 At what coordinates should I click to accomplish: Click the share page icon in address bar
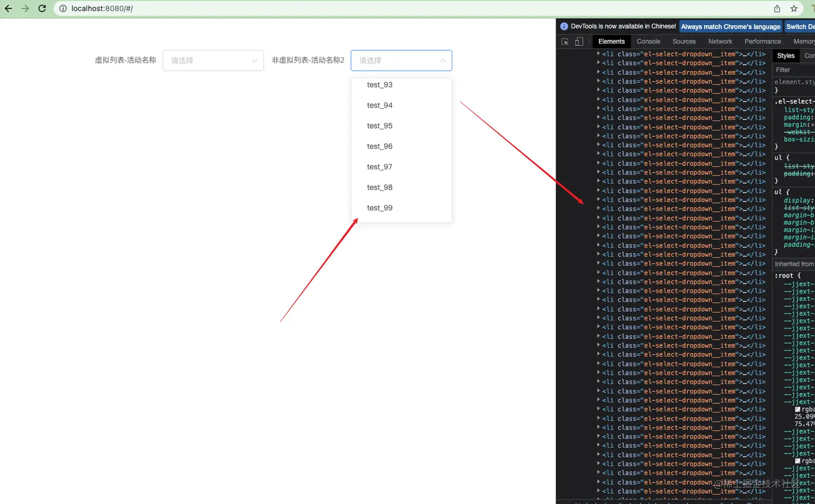pos(777,9)
